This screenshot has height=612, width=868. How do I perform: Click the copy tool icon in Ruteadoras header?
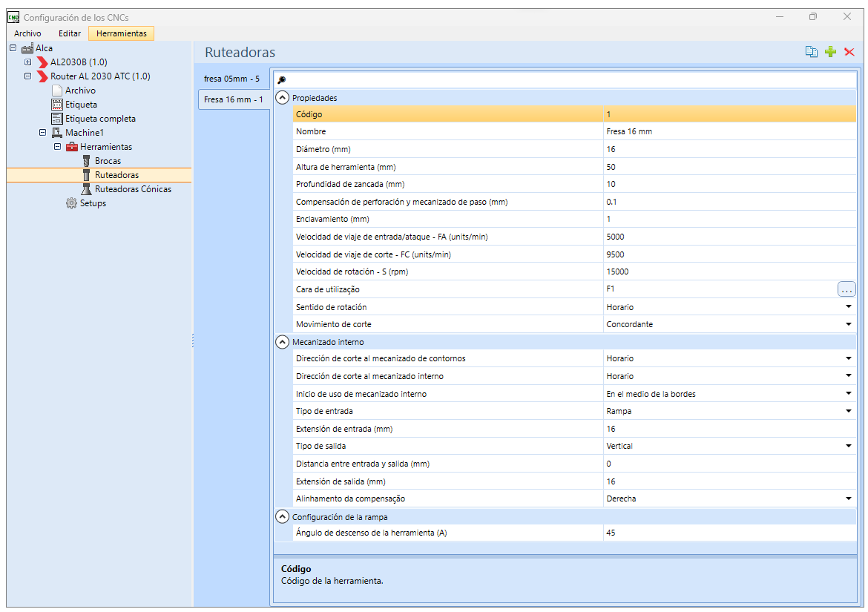coord(811,52)
